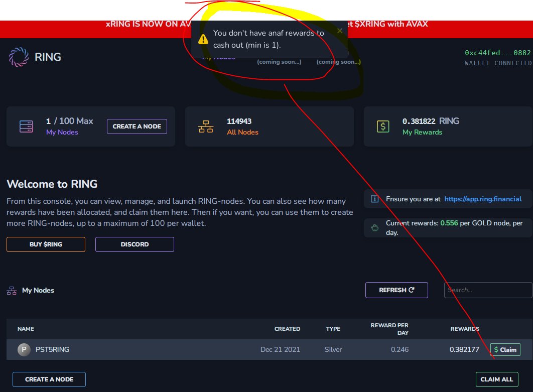The image size is (533, 392).
Task: Click the yellow warning triangle icon
Action: click(x=203, y=39)
